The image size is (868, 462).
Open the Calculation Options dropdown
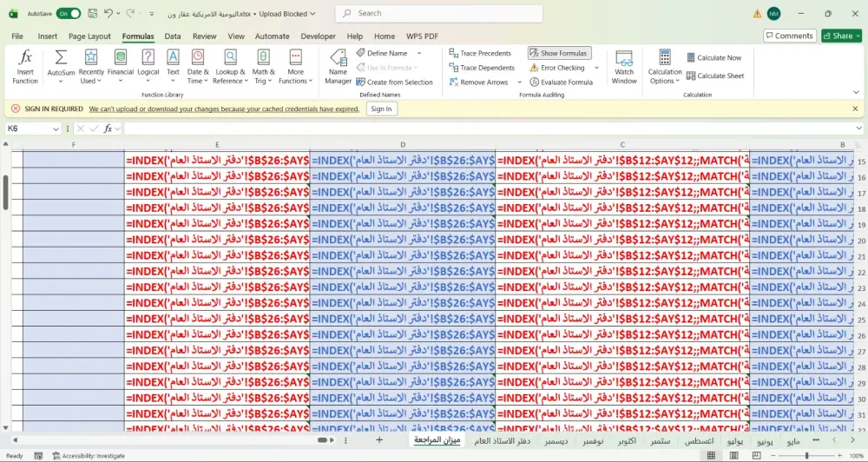pos(665,67)
